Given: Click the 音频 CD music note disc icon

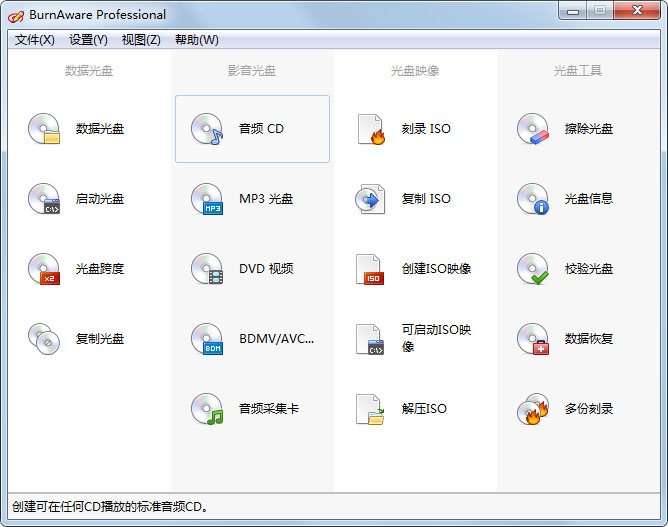Looking at the screenshot, I should coord(207,129).
